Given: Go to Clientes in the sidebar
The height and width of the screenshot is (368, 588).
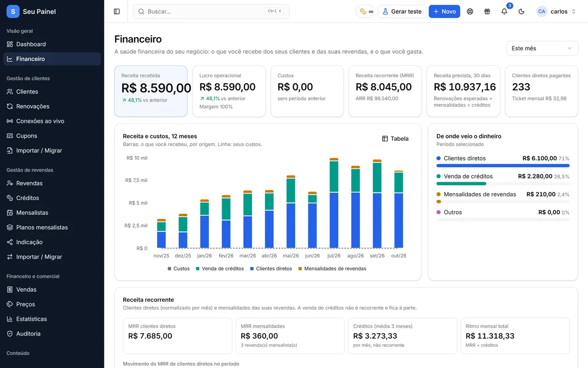Looking at the screenshot, I should [52, 92].
